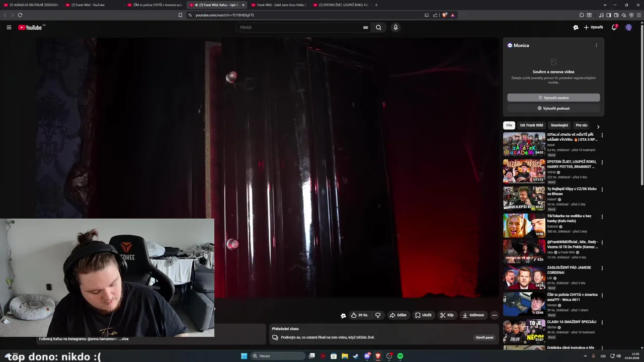The height and width of the screenshot is (362, 644).
Task: Switch to Frank Wild - YouTube browser tab
Action: (93, 5)
